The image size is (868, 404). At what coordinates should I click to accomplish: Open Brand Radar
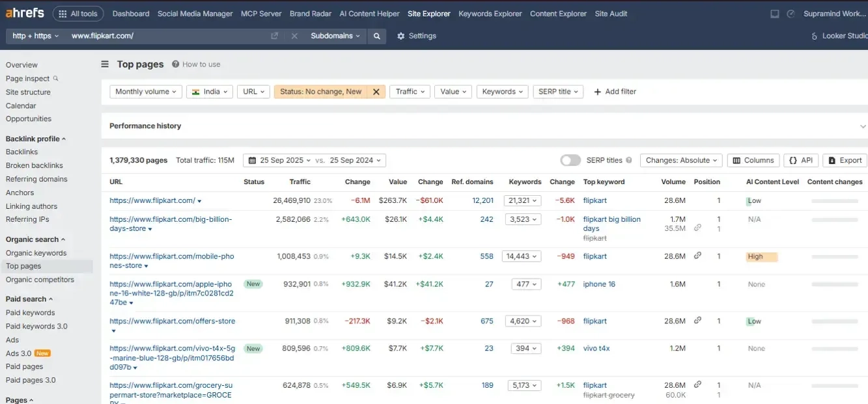coord(311,14)
